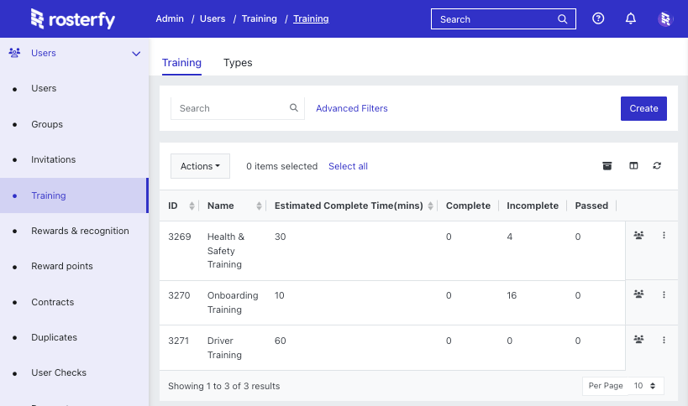Go to Admin breadcrumb
Image resolution: width=688 pixels, height=406 pixels.
170,19
